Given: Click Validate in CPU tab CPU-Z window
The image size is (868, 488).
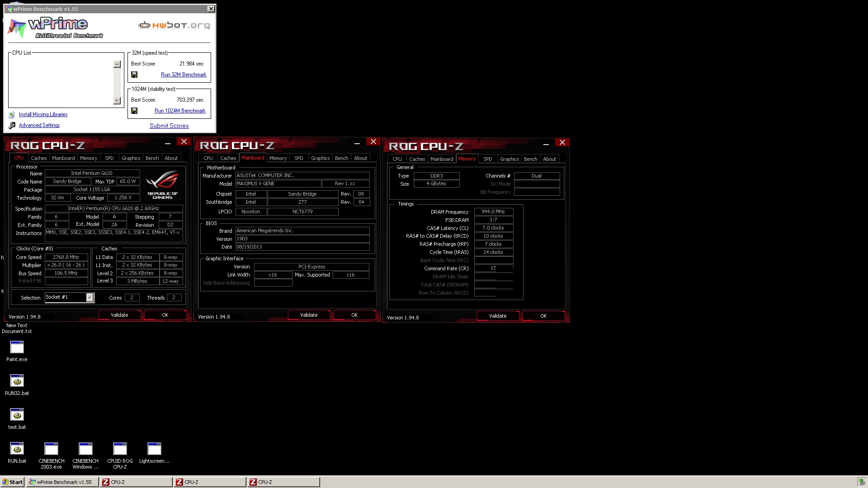Looking at the screenshot, I should coord(119,315).
